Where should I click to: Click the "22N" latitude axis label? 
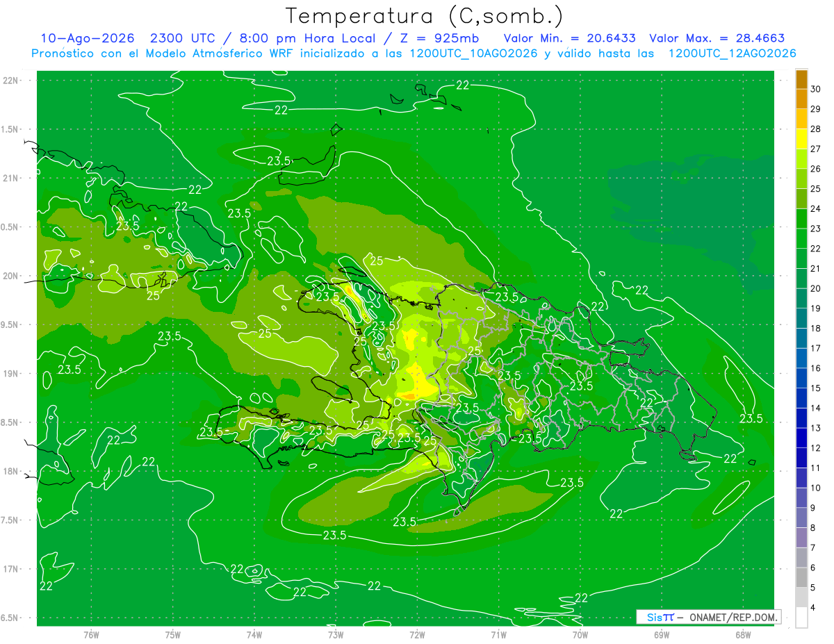coord(11,81)
